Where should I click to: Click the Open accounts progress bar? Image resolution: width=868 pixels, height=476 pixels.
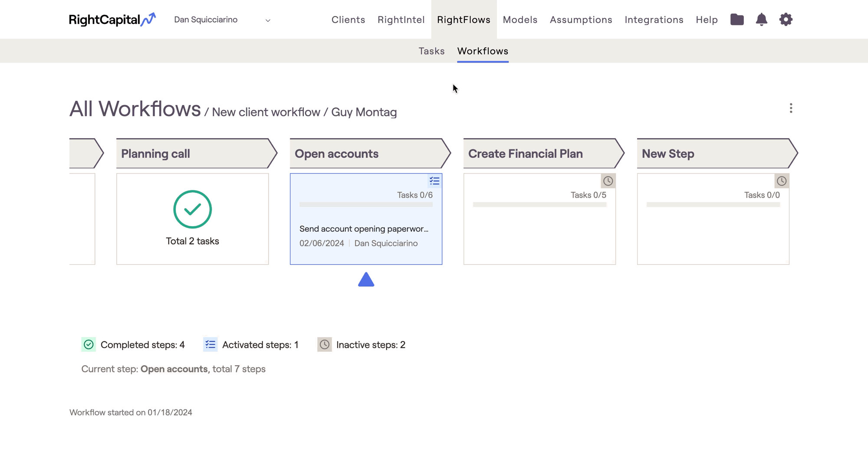(x=366, y=205)
